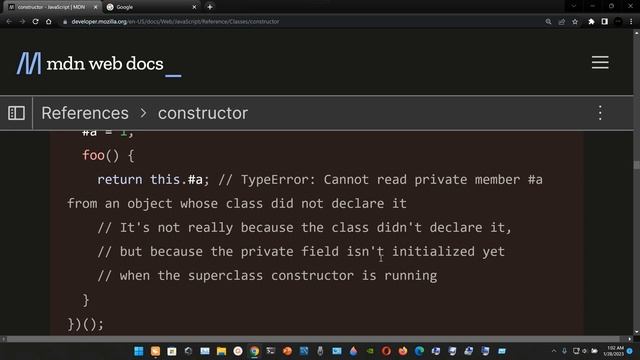Open the article actions three-dot menu
The width and height of the screenshot is (640, 360).
[x=600, y=113]
